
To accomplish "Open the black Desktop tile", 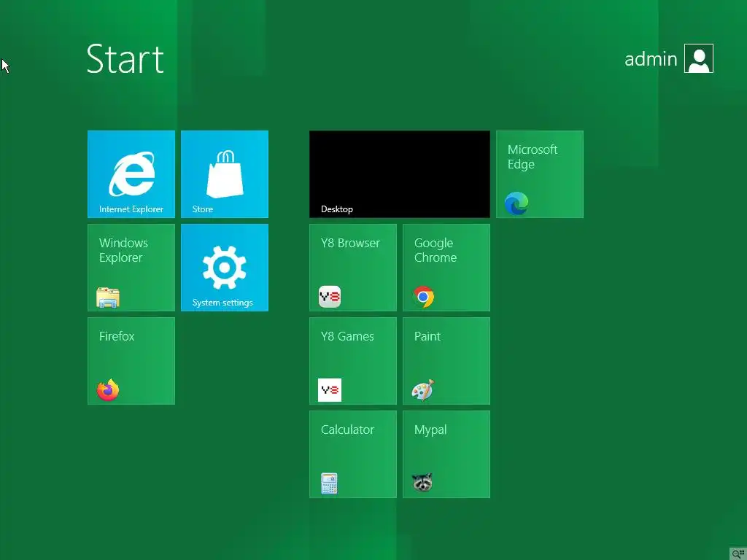I will click(x=399, y=174).
